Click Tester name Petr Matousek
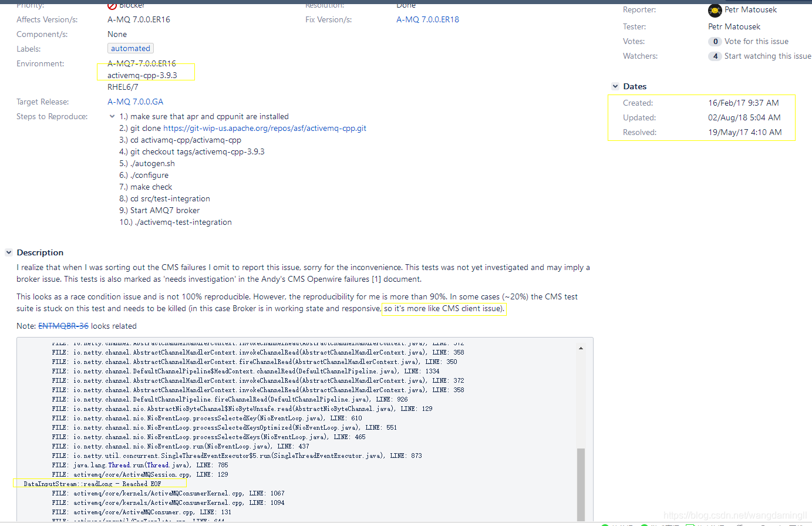The width and height of the screenshot is (812, 526). point(734,26)
